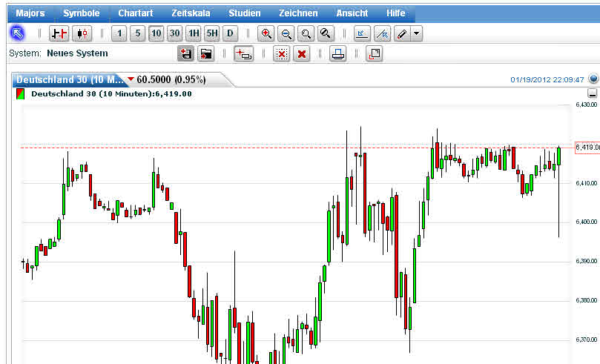Set 1 minute timeframe
The width and height of the screenshot is (600, 364).
119,33
